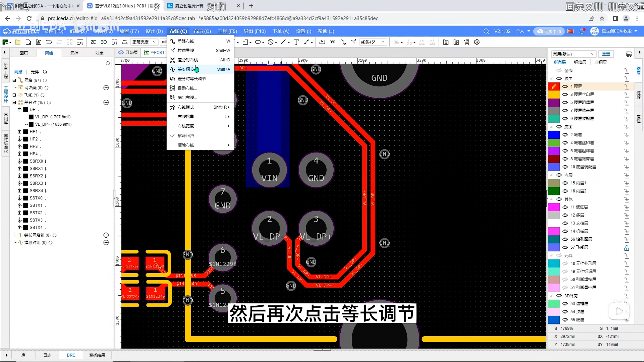Select the Text tool icon
This screenshot has width=644, height=362.
[x=296, y=42]
